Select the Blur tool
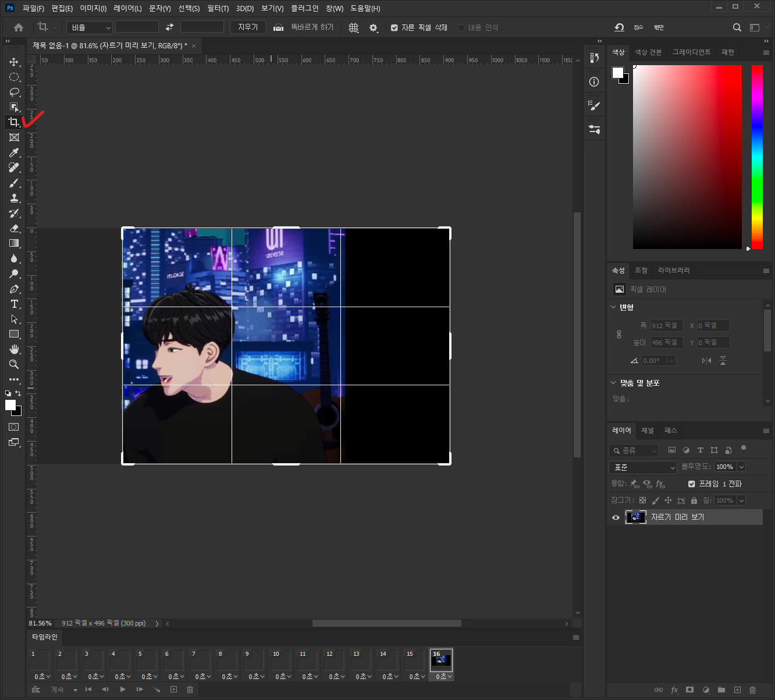 pos(14,258)
